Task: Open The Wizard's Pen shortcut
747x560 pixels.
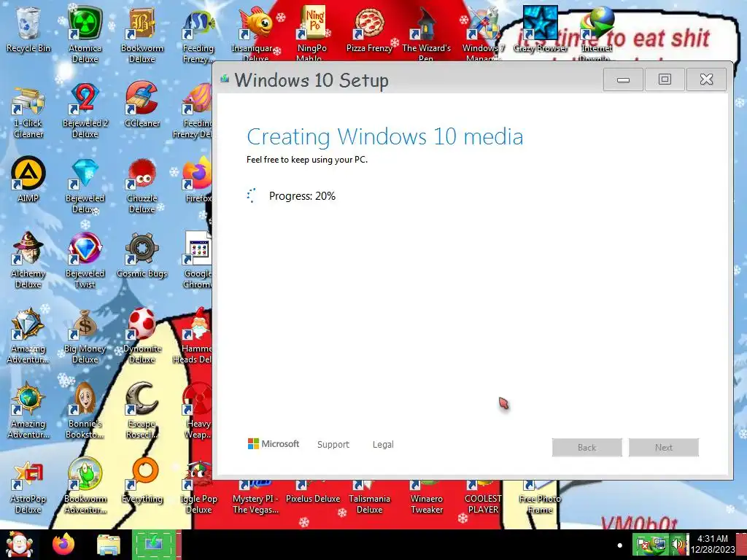Action: tap(426, 34)
